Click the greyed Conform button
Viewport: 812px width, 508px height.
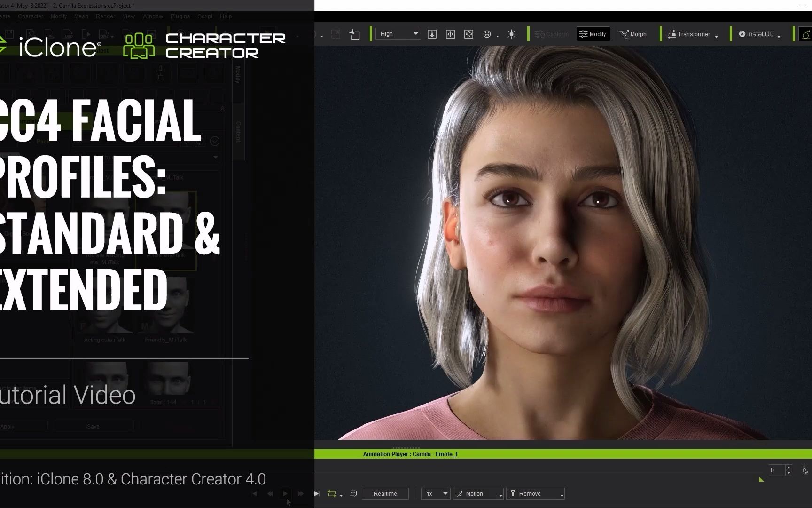pyautogui.click(x=552, y=34)
